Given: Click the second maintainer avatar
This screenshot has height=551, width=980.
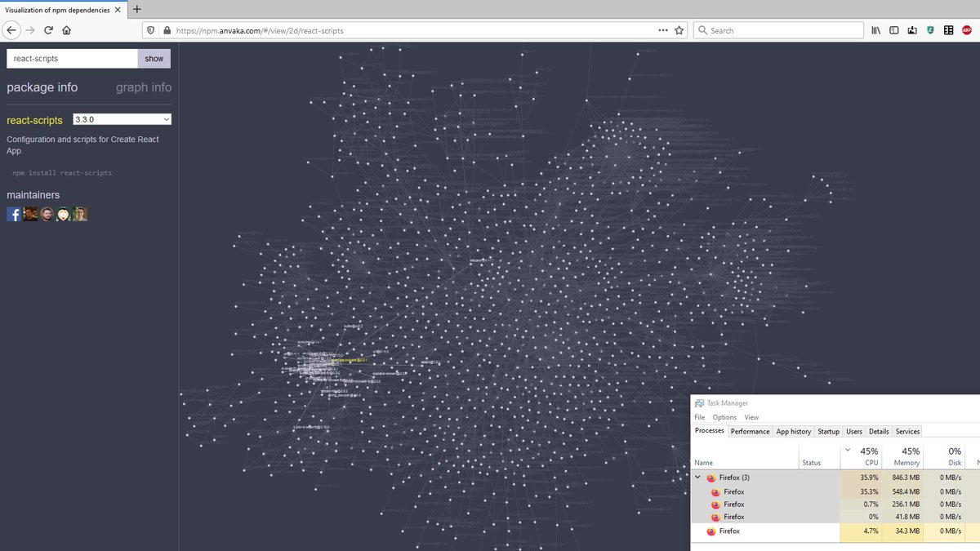Looking at the screenshot, I should [x=30, y=214].
